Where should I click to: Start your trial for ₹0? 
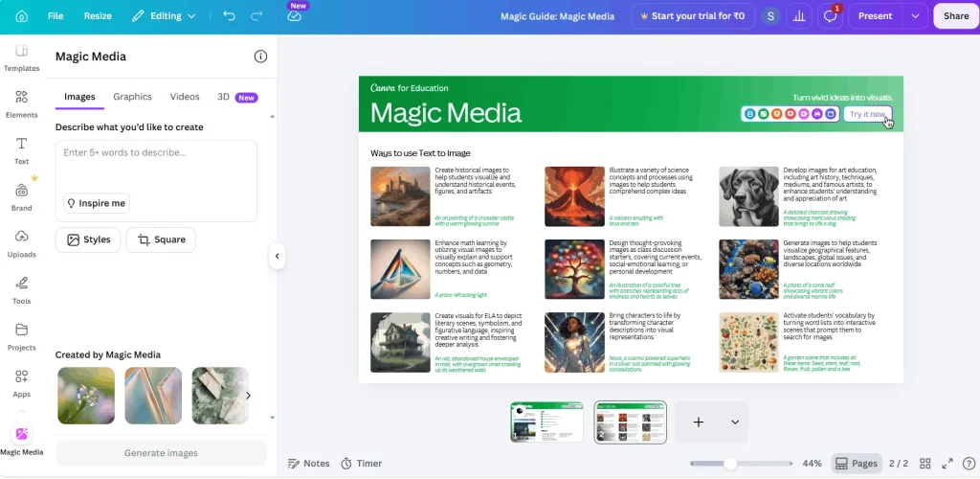[693, 16]
